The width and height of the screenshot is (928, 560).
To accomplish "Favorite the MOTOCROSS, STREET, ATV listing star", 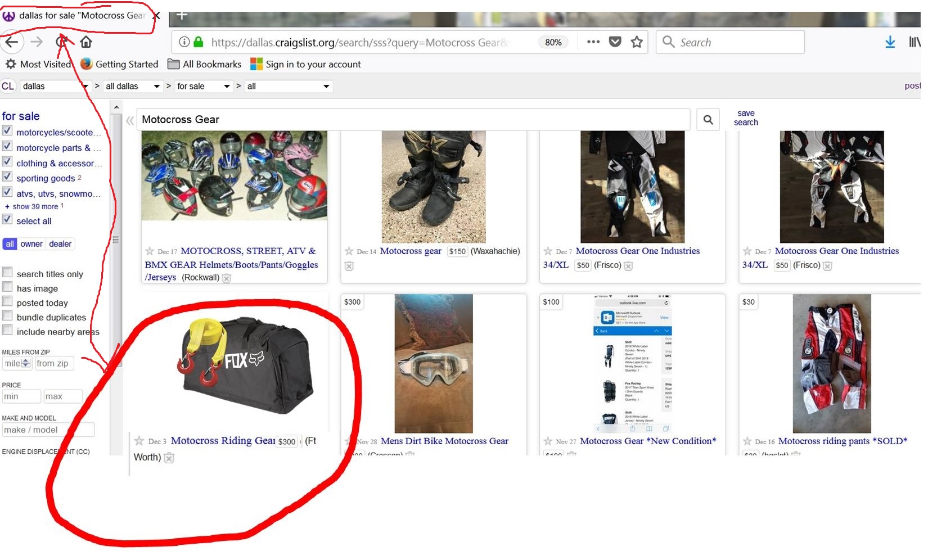I will [149, 251].
